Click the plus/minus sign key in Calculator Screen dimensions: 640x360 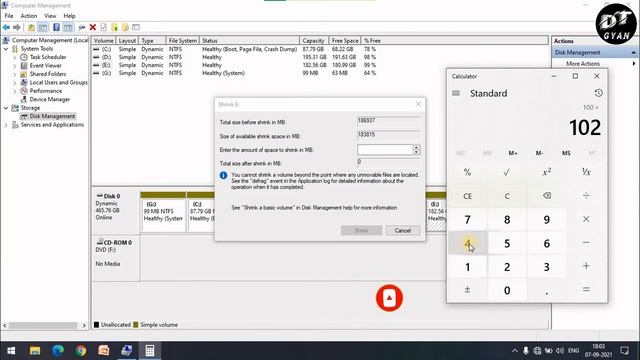[467, 290]
